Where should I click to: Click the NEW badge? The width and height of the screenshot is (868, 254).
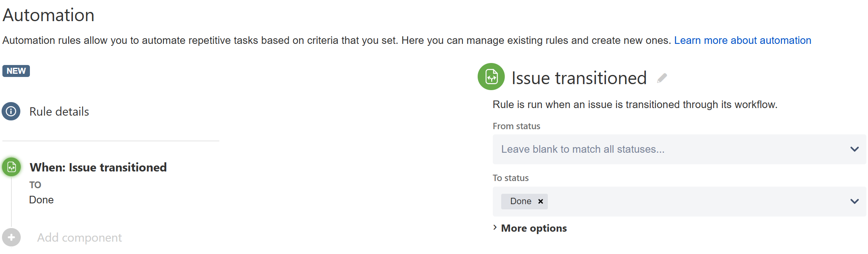coord(16,71)
